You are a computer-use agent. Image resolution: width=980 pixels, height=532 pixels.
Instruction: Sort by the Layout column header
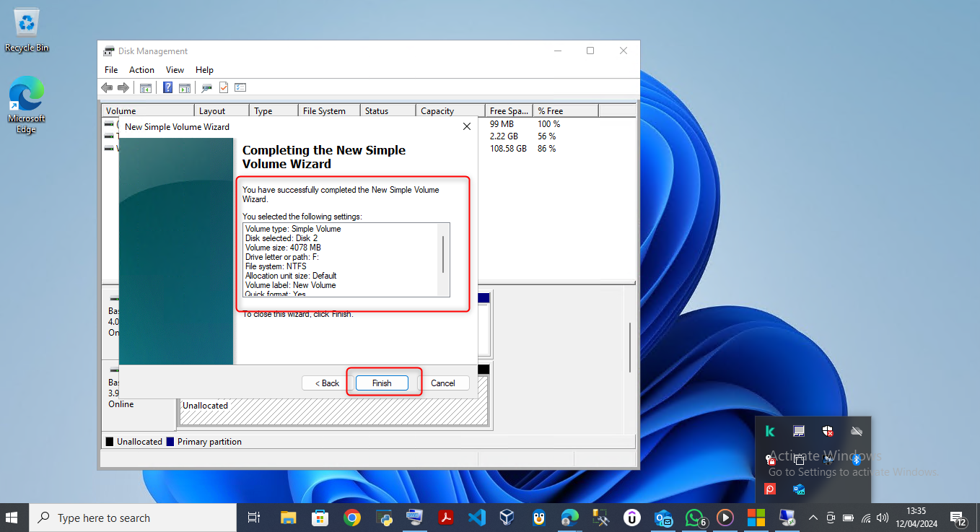[222, 111]
